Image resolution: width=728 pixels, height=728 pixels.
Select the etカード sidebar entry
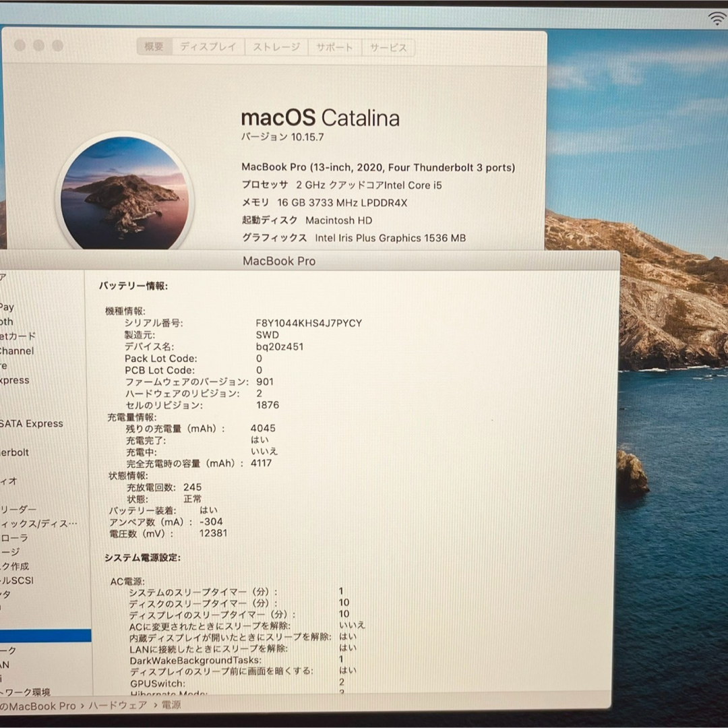click(18, 336)
